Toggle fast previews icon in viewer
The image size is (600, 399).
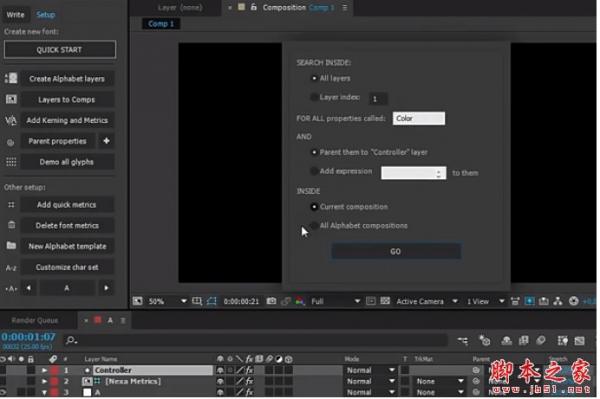coord(529,301)
